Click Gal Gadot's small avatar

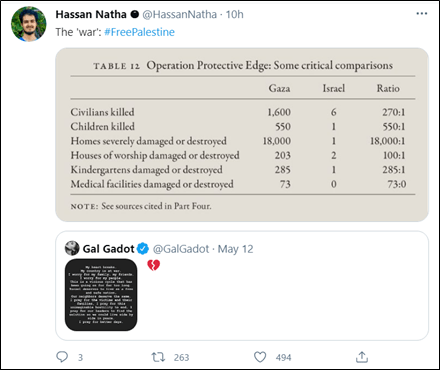click(72, 248)
